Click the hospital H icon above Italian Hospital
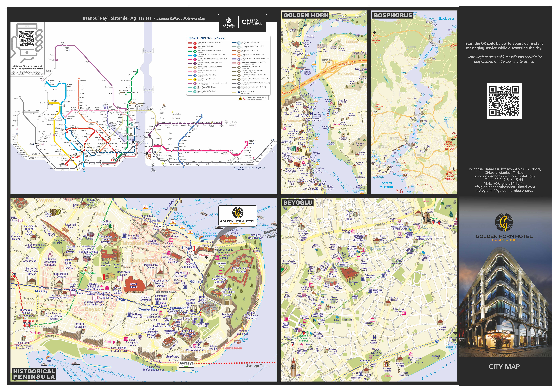 point(375,337)
